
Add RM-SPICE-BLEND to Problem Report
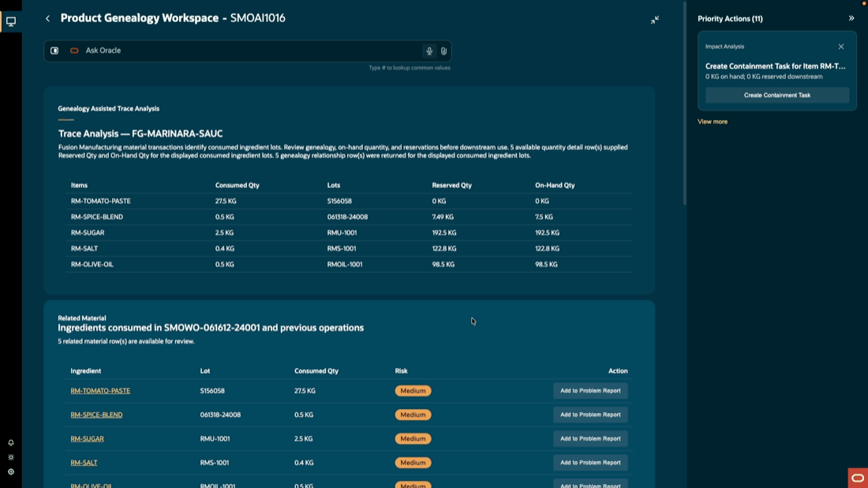click(x=590, y=415)
